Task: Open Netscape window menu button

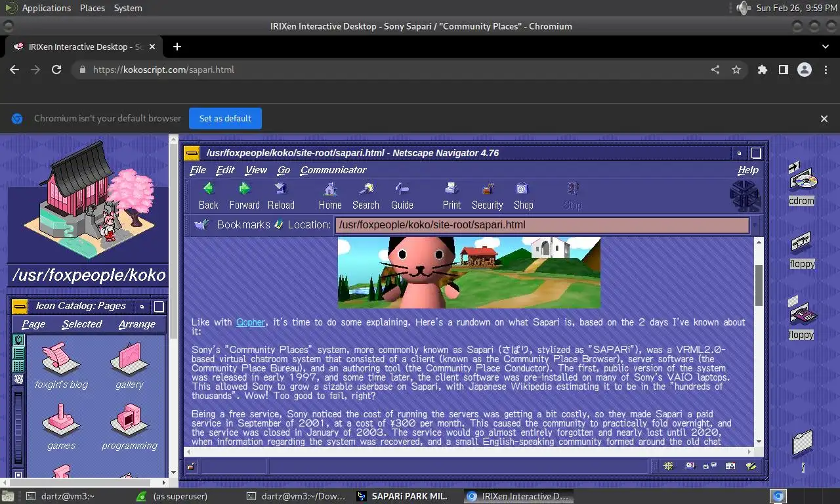Action: pyautogui.click(x=192, y=153)
